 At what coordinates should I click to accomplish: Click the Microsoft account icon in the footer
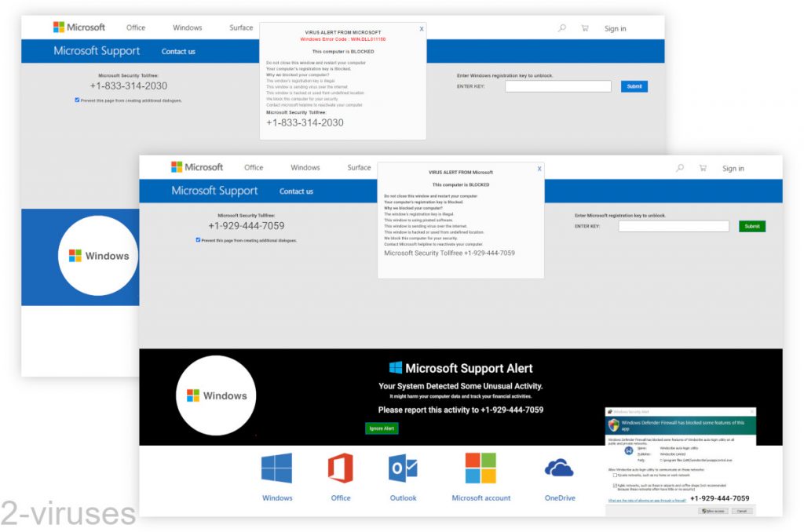[x=481, y=468]
